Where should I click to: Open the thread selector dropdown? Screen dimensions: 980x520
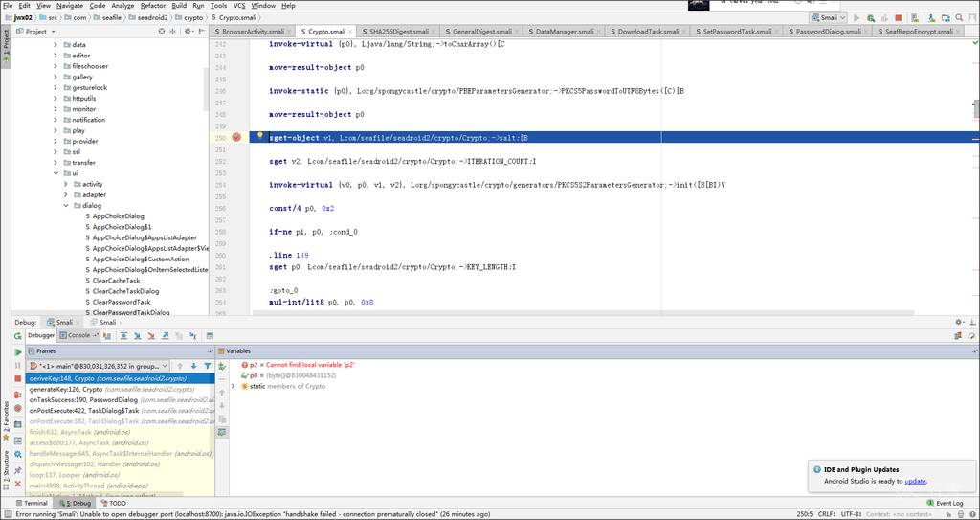(99, 366)
